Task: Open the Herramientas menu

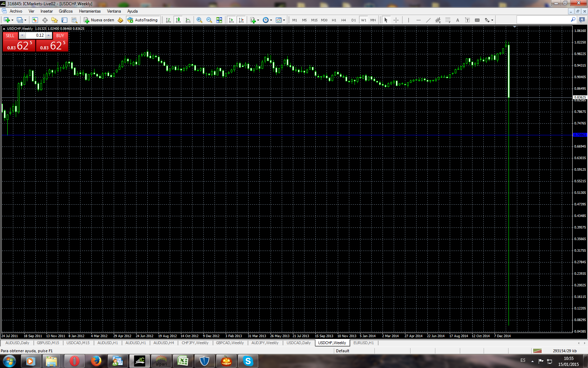Action: point(90,11)
